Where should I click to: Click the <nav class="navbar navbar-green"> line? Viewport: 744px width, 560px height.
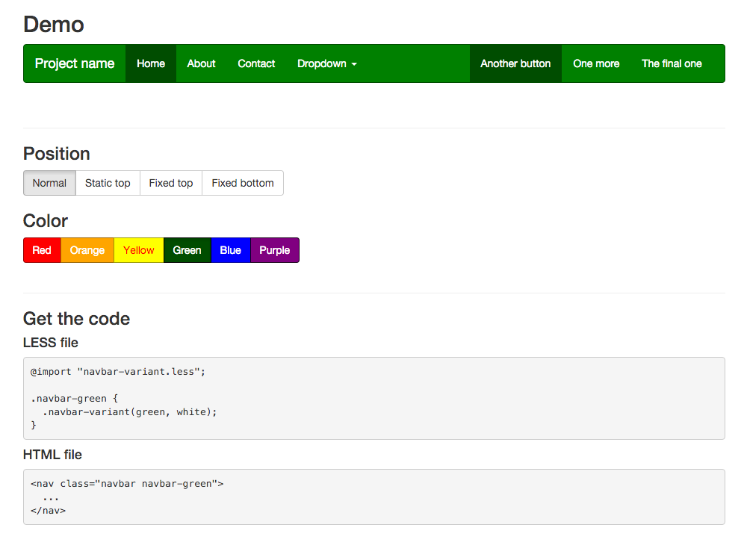tap(127, 484)
